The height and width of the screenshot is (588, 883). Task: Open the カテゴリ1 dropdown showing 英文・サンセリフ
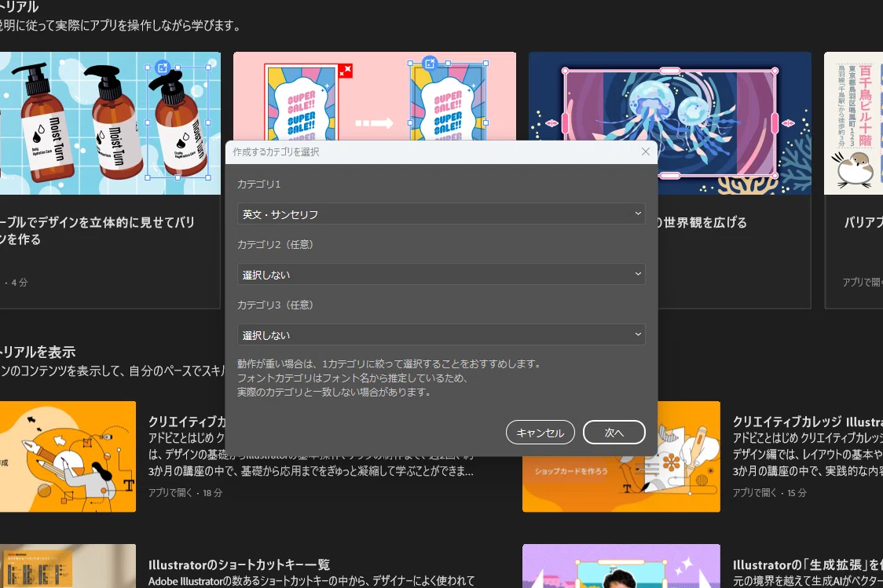point(441,214)
